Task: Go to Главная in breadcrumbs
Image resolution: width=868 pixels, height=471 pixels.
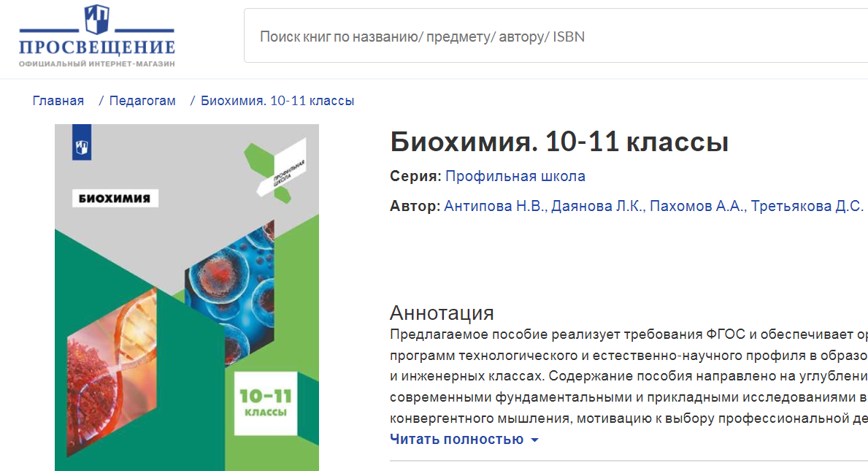Action: (x=58, y=101)
